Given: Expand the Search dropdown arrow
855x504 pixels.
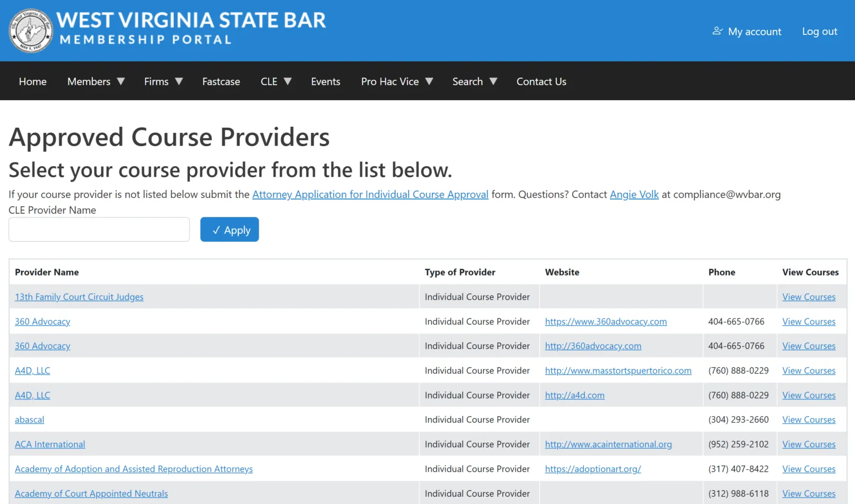Looking at the screenshot, I should (x=493, y=81).
